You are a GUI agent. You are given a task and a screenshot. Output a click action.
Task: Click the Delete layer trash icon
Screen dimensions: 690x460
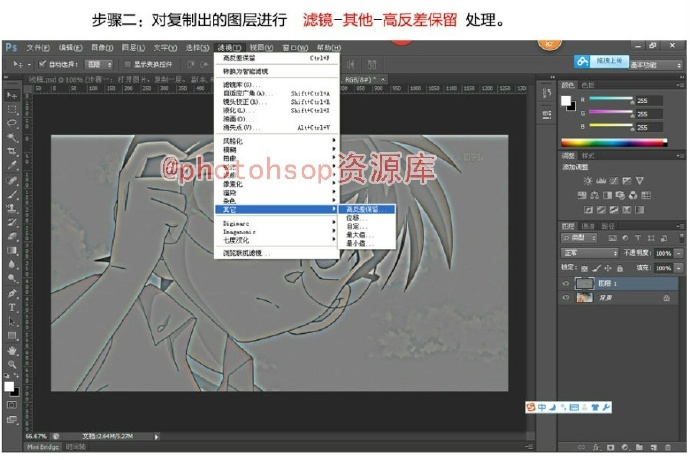pyautogui.click(x=668, y=447)
